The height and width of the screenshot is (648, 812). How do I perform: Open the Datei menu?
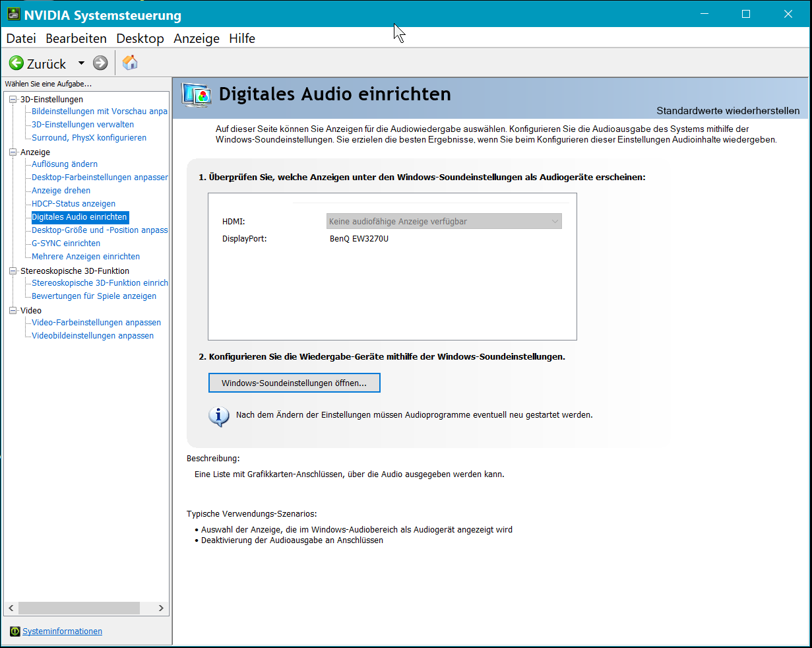(x=21, y=38)
